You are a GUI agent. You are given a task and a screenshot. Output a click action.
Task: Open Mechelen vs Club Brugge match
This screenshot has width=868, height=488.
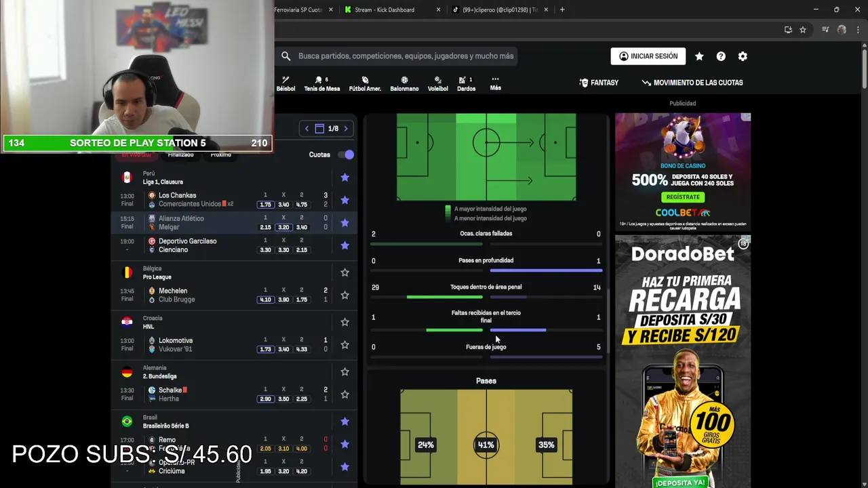[235, 295]
